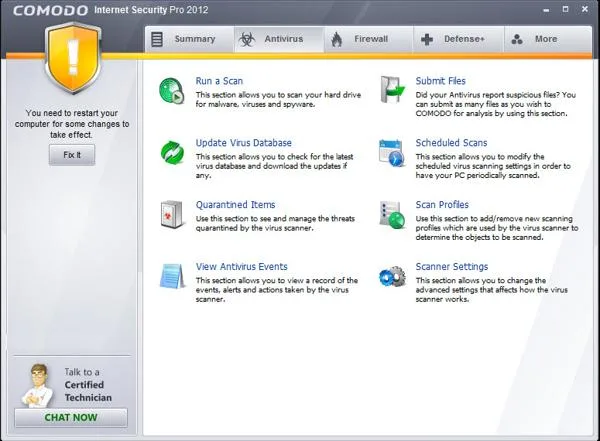Click the View Antivirus Events notepad icon

tap(171, 276)
